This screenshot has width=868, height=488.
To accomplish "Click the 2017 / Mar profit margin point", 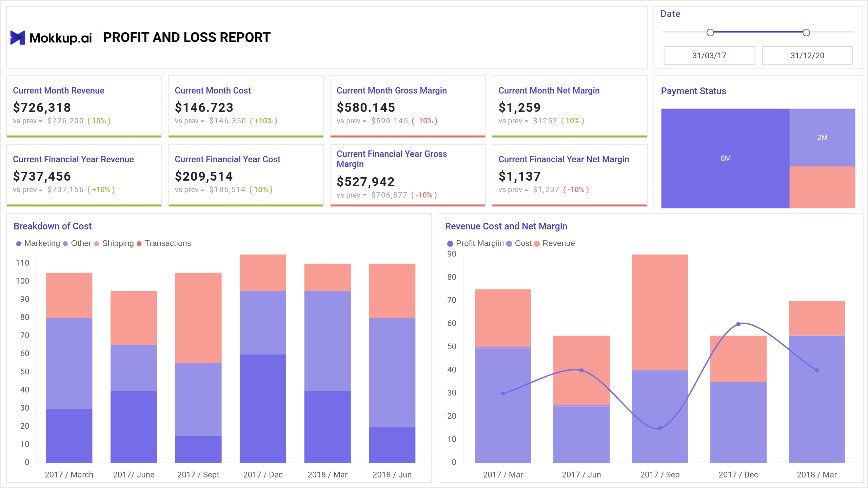I will (x=503, y=393).
